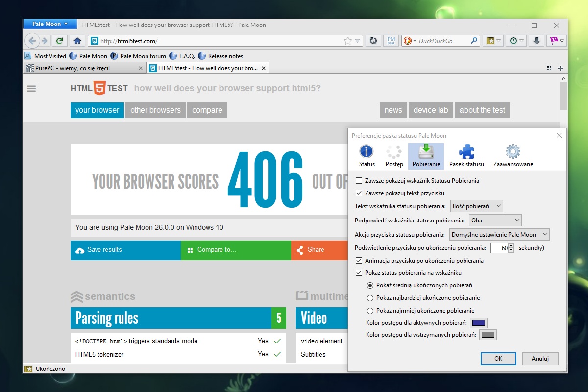Click the green Reload page icon

pos(59,41)
